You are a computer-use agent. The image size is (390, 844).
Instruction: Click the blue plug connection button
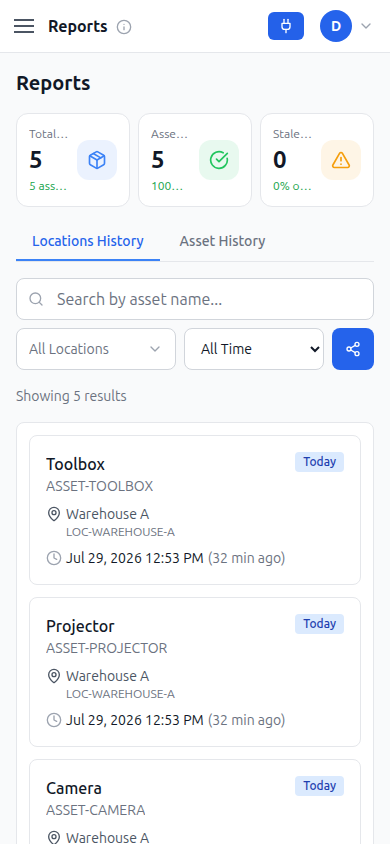[286, 26]
